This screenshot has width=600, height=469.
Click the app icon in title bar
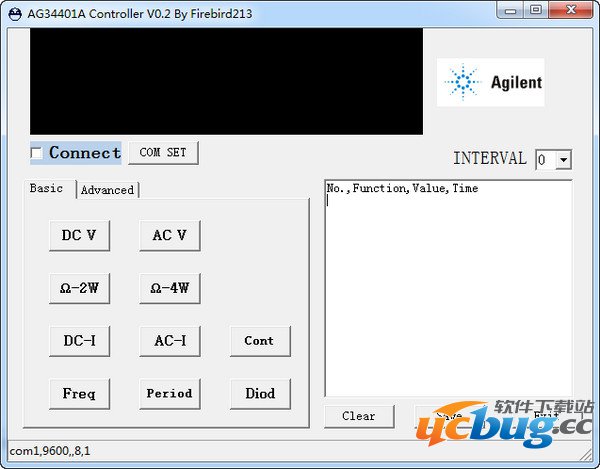(15, 14)
